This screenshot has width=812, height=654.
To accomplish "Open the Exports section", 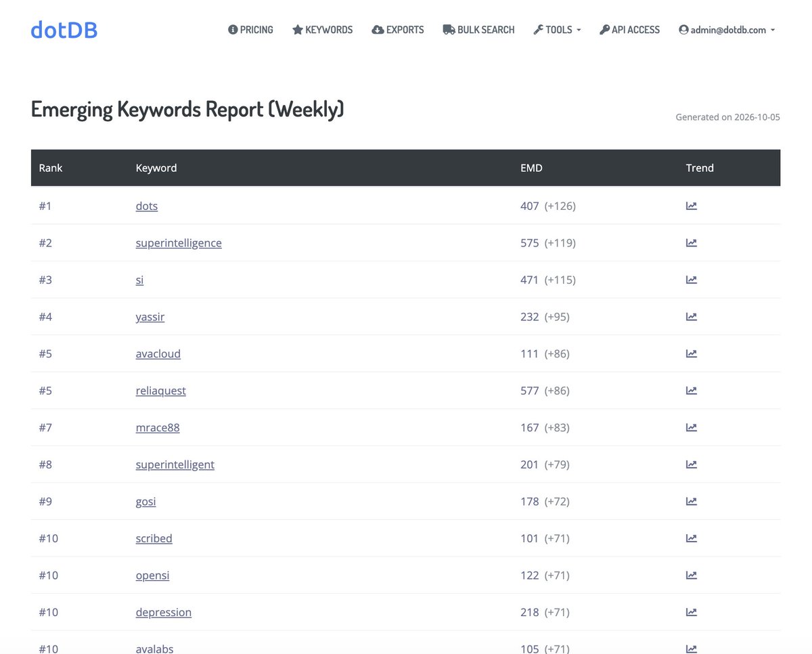I will coord(398,30).
